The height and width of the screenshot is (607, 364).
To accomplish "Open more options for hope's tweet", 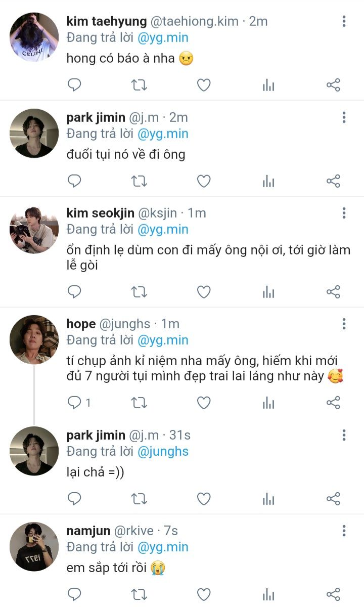I will (344, 324).
